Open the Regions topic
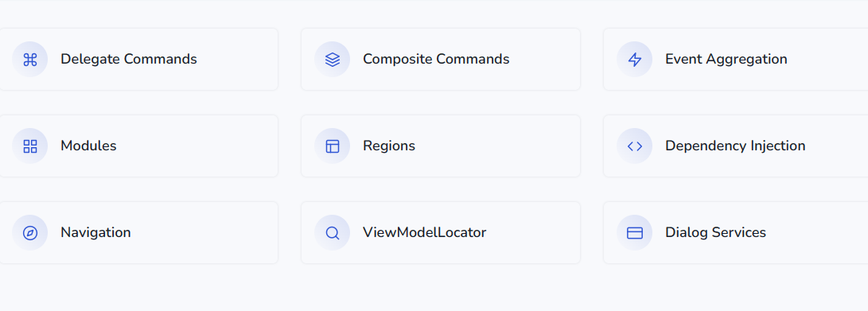The width and height of the screenshot is (868, 311). (389, 146)
